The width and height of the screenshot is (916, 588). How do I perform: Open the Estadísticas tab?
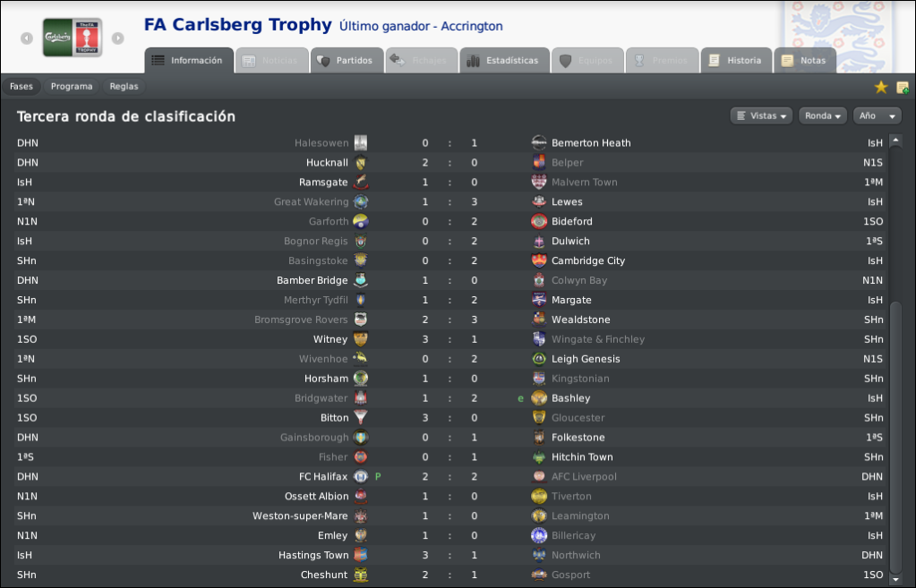[505, 60]
